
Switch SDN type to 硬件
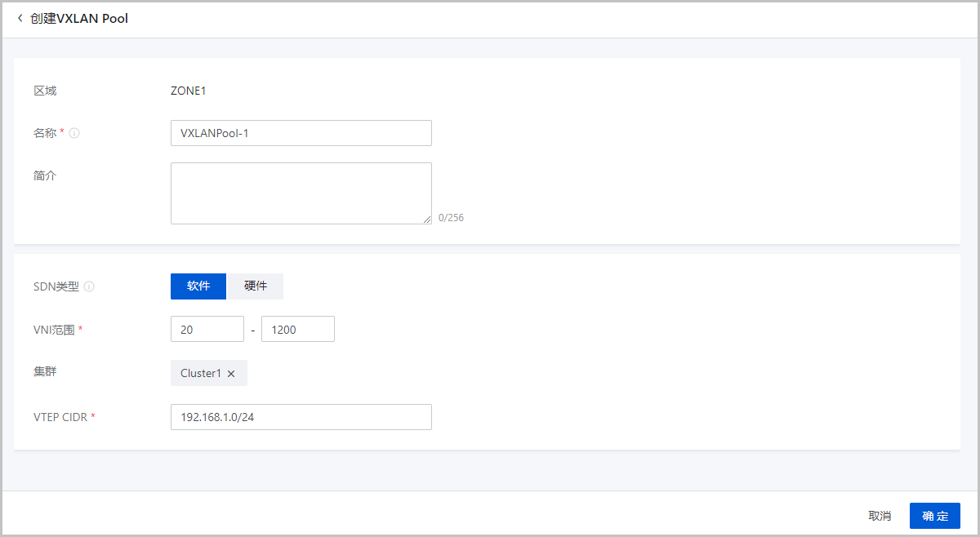[x=255, y=286]
